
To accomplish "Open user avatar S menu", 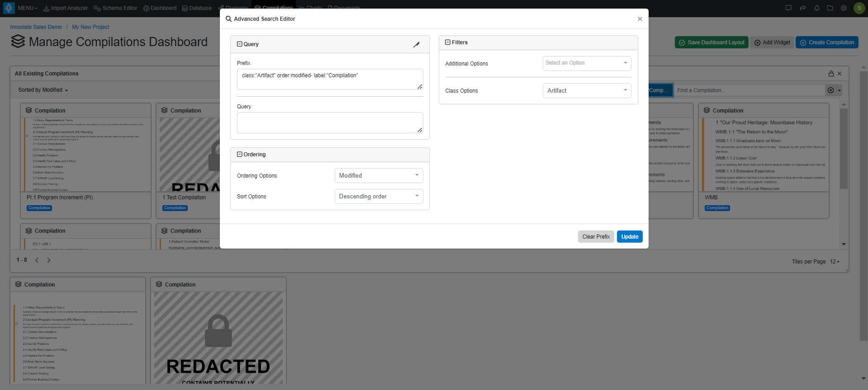I will pyautogui.click(x=859, y=8).
